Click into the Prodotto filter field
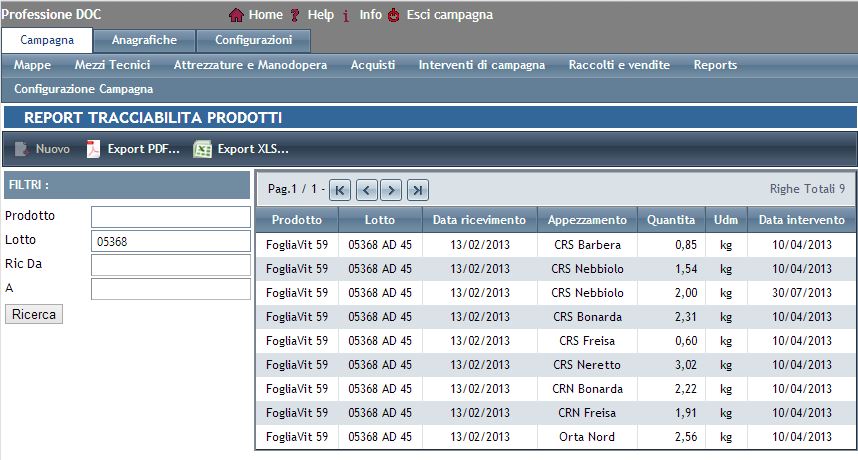 click(x=170, y=217)
